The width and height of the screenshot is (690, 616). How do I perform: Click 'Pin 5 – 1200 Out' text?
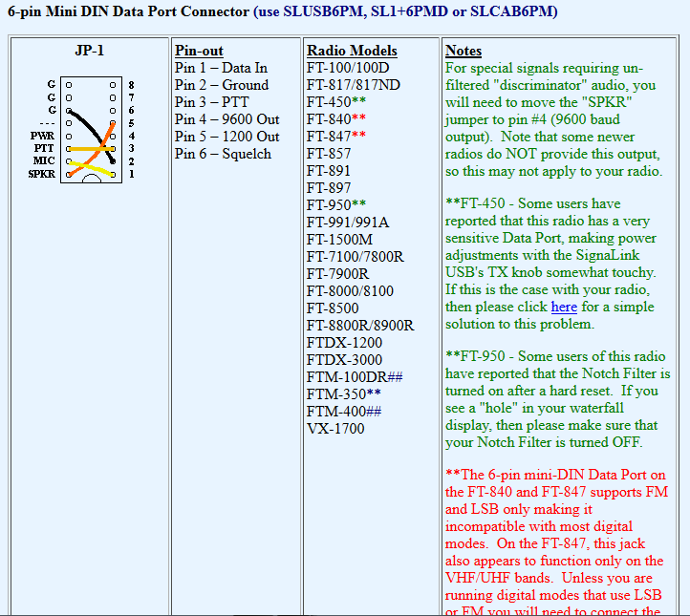pyautogui.click(x=227, y=137)
